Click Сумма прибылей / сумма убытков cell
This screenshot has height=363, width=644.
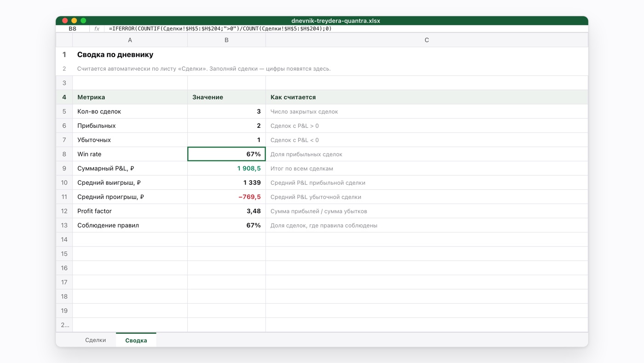pos(426,211)
